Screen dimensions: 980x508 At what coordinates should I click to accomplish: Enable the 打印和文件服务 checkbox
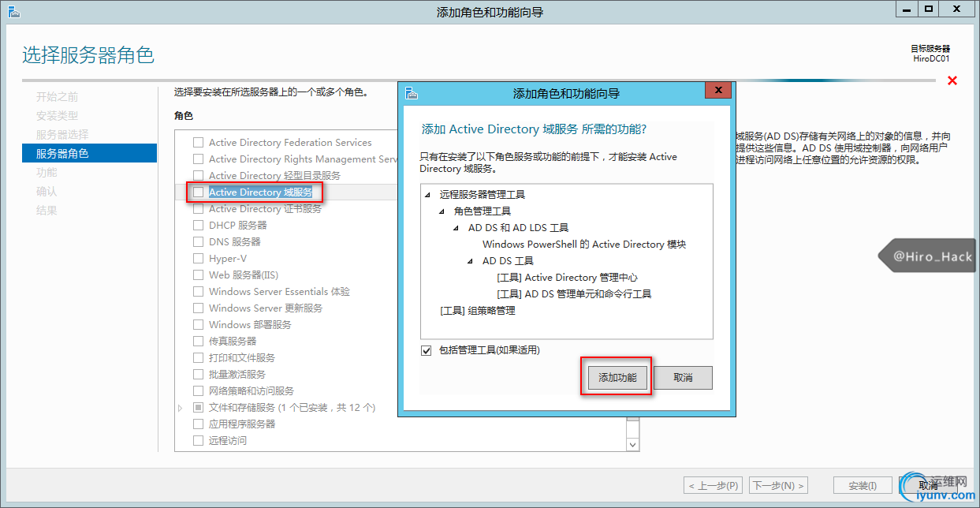199,358
